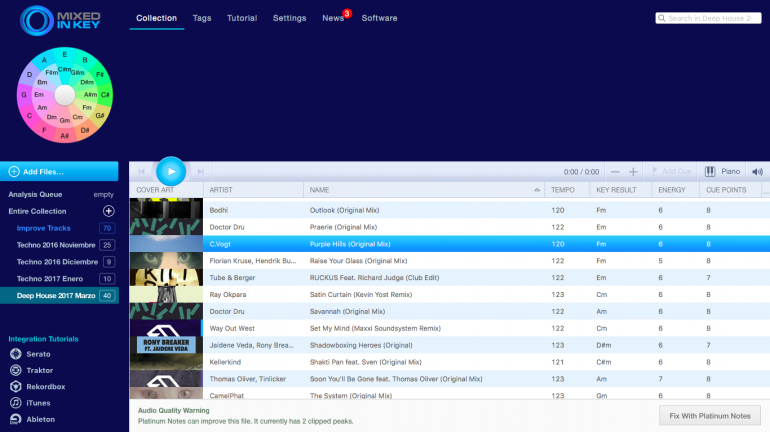770x432 pixels.
Task: Select Improve Tracks playlist
Action: click(x=59, y=228)
